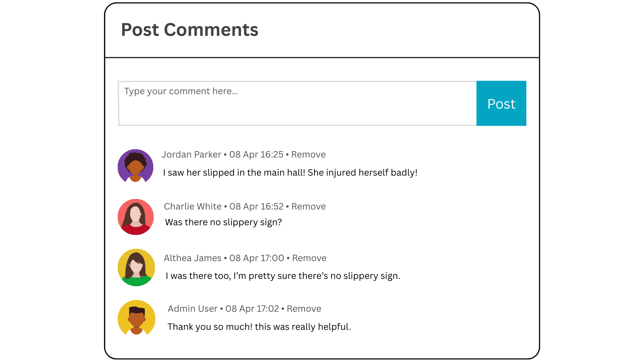The height and width of the screenshot is (362, 644).
Task: Click the "Was there no slippery sign?" comment
Action: pyautogui.click(x=223, y=222)
